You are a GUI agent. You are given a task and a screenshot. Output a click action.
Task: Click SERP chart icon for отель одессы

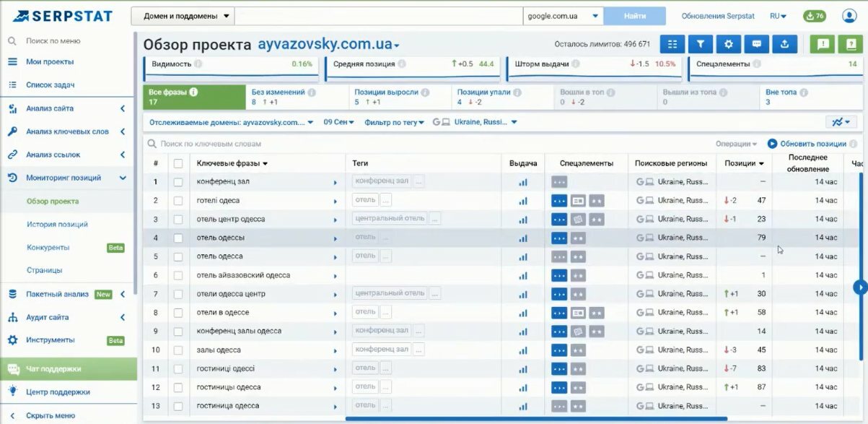click(x=523, y=238)
